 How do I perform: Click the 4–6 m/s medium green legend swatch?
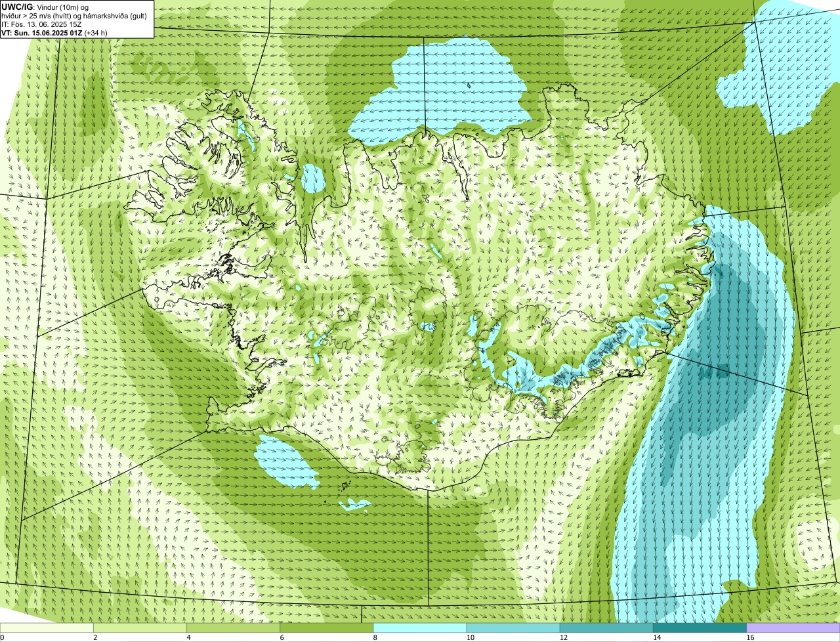pos(233,628)
